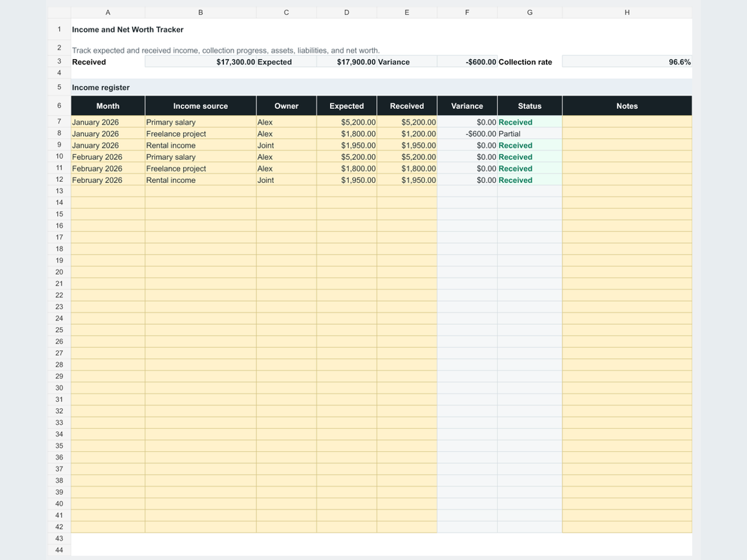This screenshot has height=560, width=747.
Task: Click the Income source column header cell
Action: [x=200, y=106]
